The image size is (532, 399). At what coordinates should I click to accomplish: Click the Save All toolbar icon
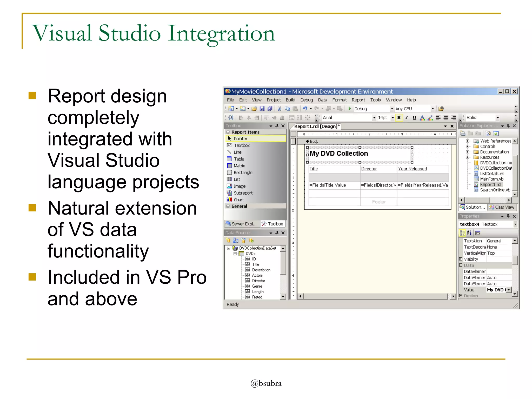click(270, 109)
